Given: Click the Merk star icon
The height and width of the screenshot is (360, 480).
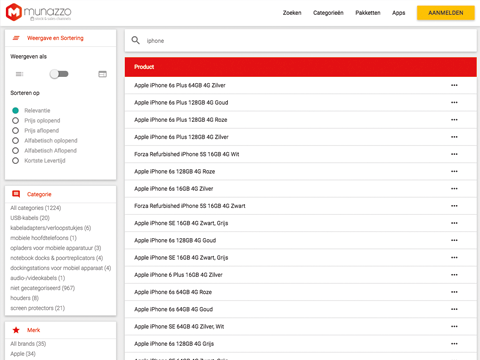Looking at the screenshot, I should pos(16,330).
